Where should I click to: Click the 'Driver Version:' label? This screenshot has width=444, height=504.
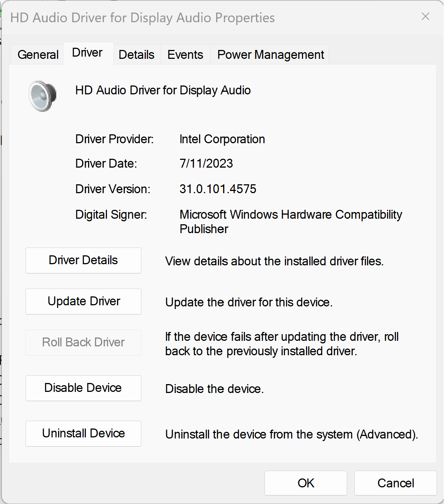click(x=113, y=189)
